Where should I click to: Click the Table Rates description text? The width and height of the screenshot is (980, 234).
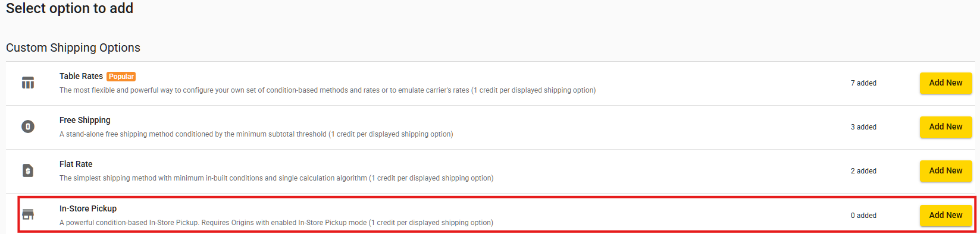327,90
